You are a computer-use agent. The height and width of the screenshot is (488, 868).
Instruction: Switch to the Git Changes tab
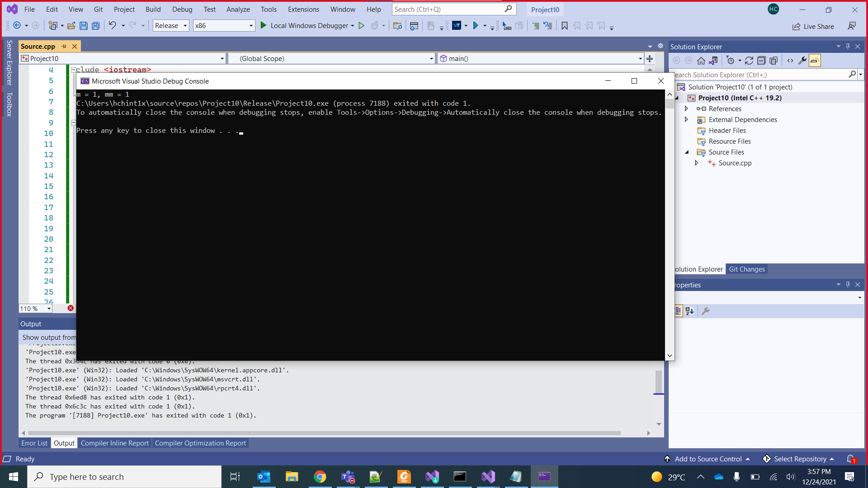pyautogui.click(x=747, y=269)
